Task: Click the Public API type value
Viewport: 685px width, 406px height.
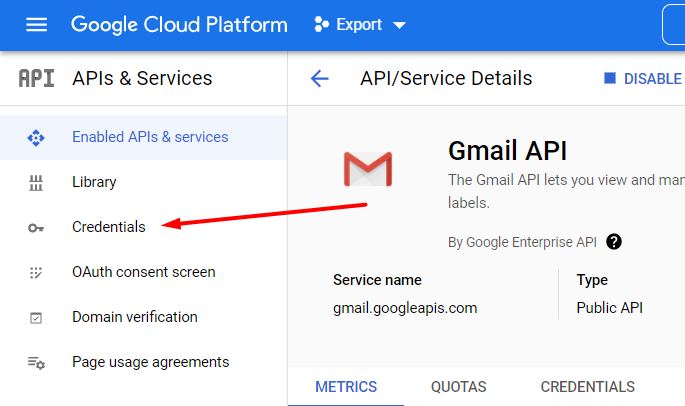Action: point(609,308)
